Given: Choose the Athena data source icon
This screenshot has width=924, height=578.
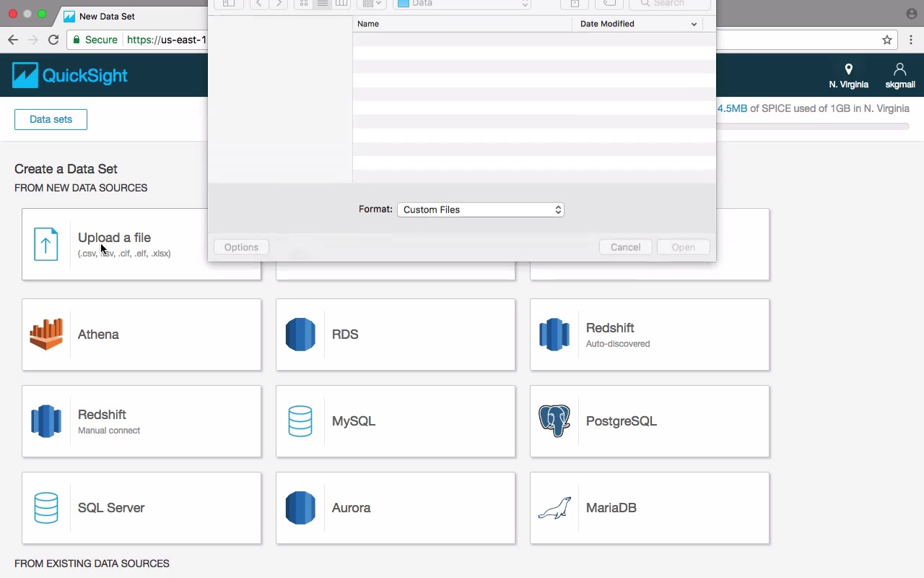Looking at the screenshot, I should [x=46, y=335].
